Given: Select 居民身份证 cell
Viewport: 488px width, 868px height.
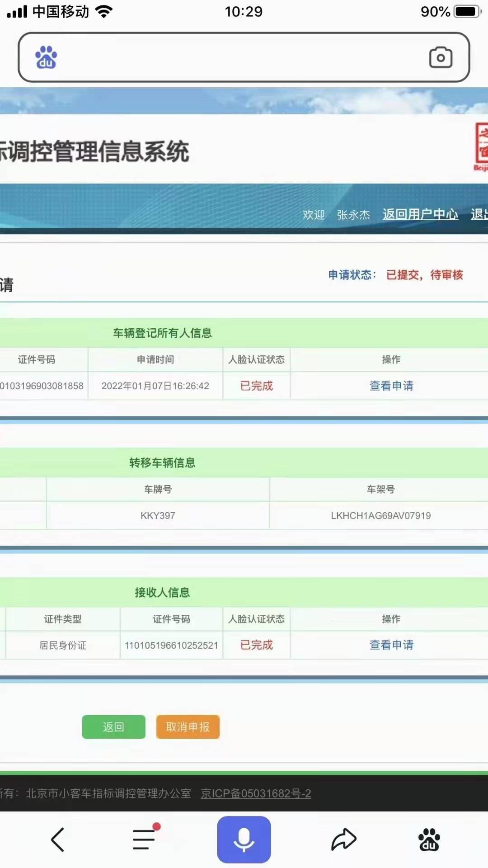Looking at the screenshot, I should coord(63,645).
